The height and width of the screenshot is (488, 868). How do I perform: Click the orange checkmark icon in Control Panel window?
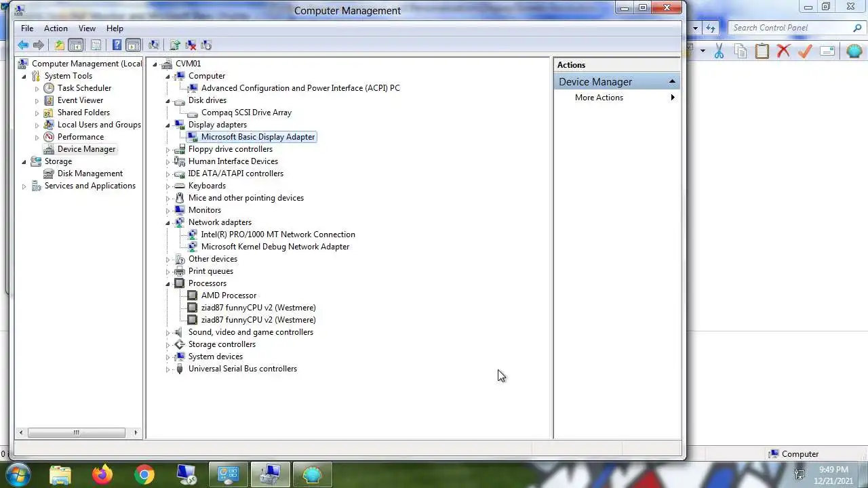805,51
